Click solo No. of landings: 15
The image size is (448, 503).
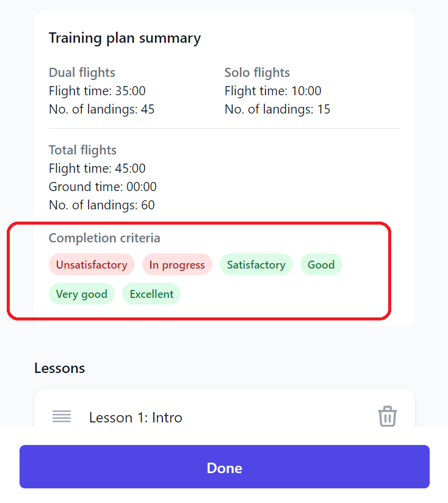(x=277, y=109)
